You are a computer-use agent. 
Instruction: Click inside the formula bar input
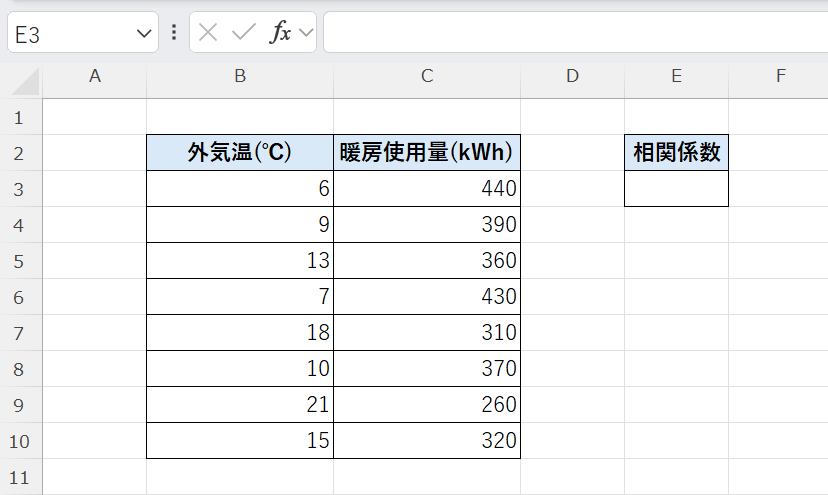[x=575, y=32]
